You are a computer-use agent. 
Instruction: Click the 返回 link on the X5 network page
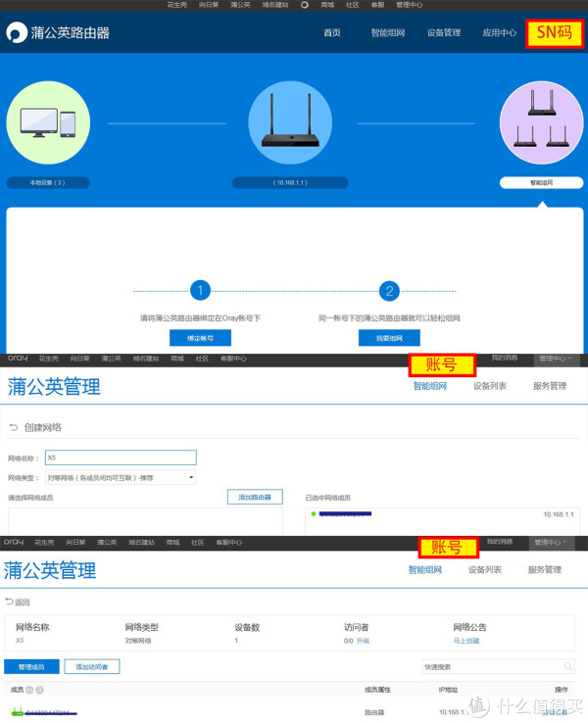click(x=18, y=602)
